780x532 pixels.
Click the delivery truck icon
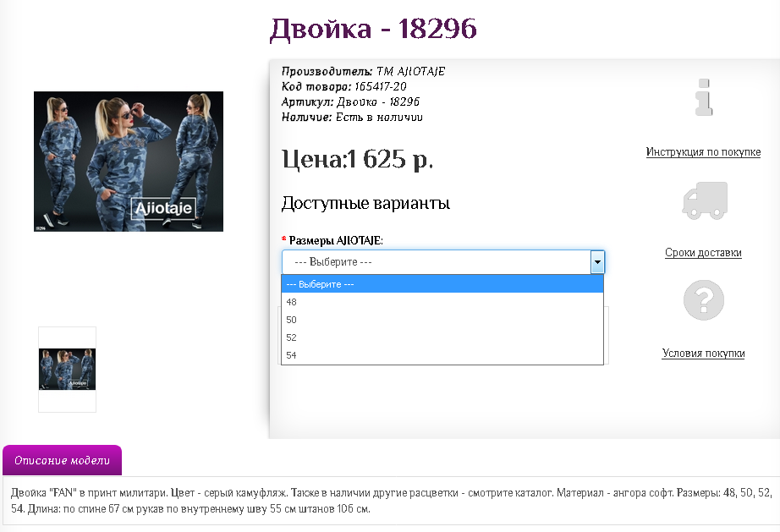tap(705, 200)
